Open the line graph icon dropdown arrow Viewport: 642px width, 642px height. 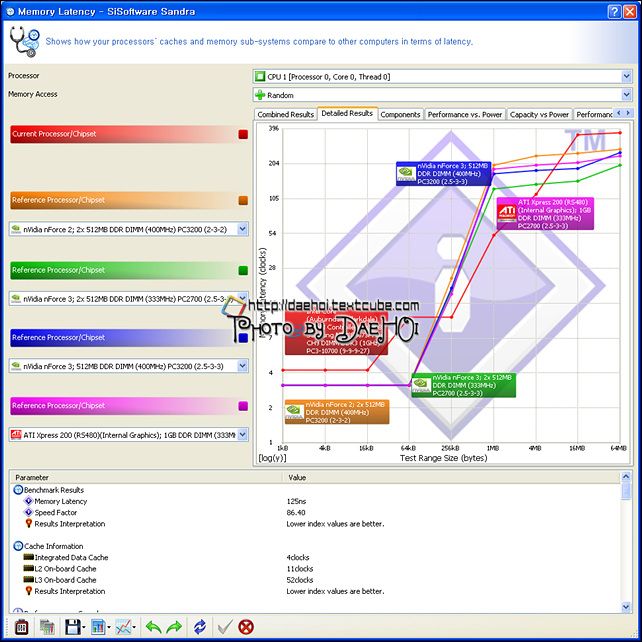click(x=134, y=628)
